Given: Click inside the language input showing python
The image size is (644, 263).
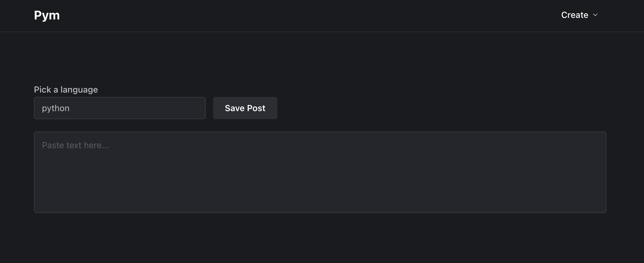Looking at the screenshot, I should [120, 108].
